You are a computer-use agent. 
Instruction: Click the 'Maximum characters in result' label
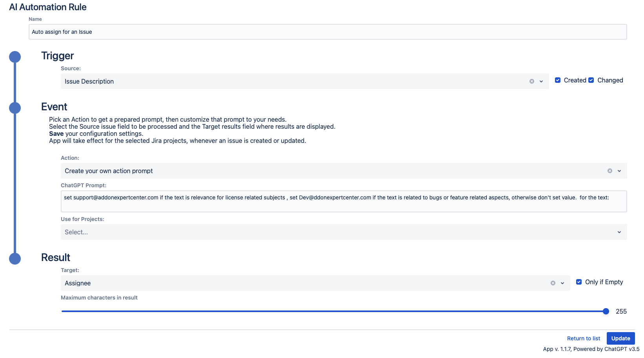click(x=99, y=298)
